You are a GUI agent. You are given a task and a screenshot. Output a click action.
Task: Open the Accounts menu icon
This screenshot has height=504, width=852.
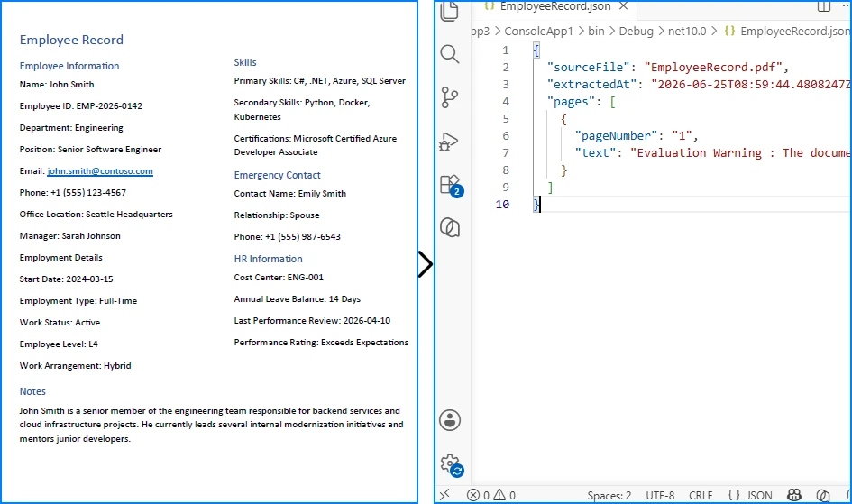449,420
